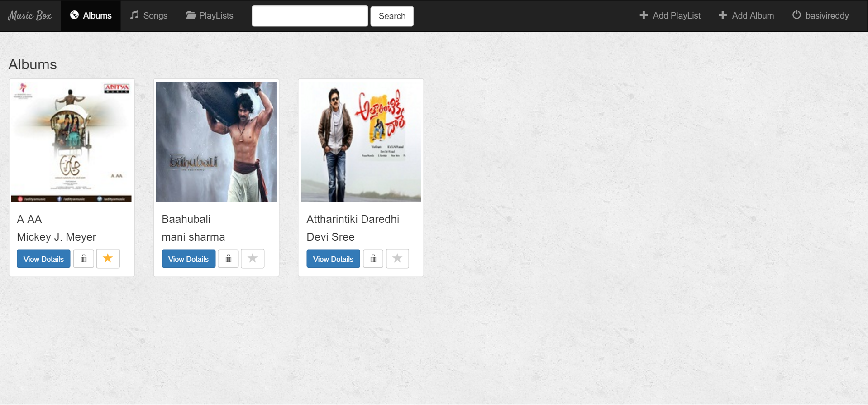The height and width of the screenshot is (405, 868).
Task: Click artist name mani sharma
Action: click(193, 237)
